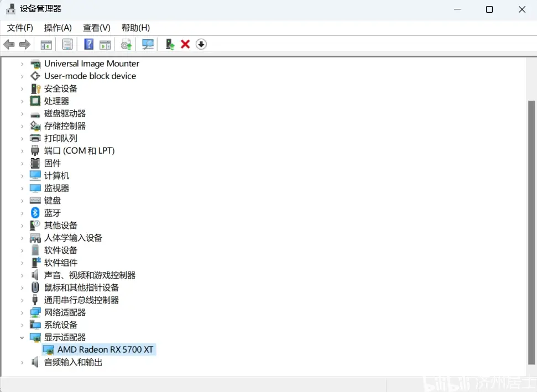This screenshot has width=537, height=392.
Task: Show or hide the console tree icon
Action: (46, 44)
